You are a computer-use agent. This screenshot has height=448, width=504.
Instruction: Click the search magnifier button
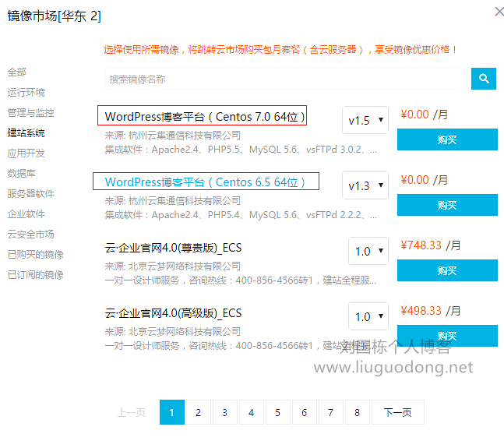click(x=484, y=79)
